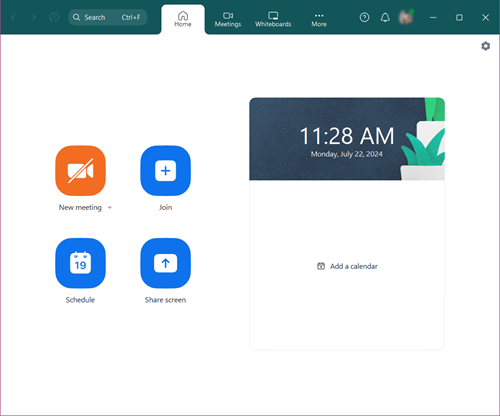Maximize the Zoom window
The image size is (500, 416).
click(x=459, y=17)
